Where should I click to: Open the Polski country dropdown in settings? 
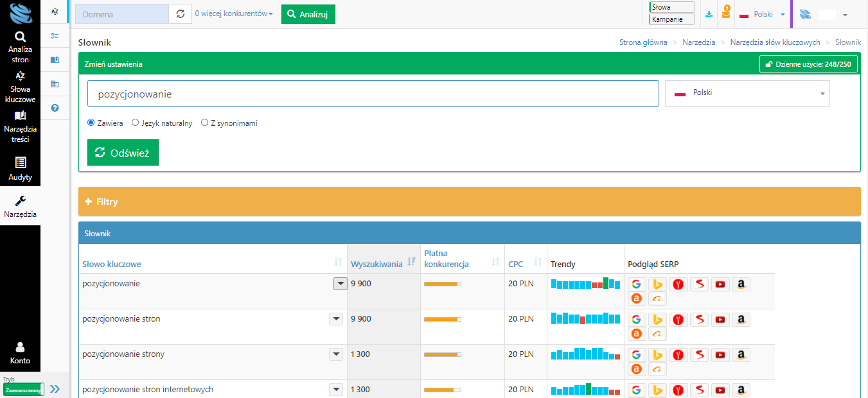[x=747, y=93]
